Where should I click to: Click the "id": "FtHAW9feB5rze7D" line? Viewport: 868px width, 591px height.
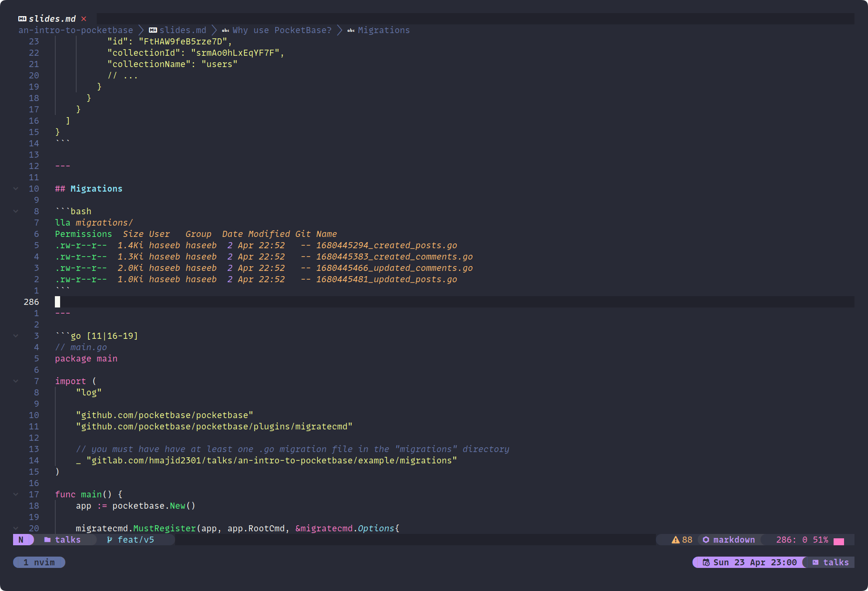pos(170,41)
